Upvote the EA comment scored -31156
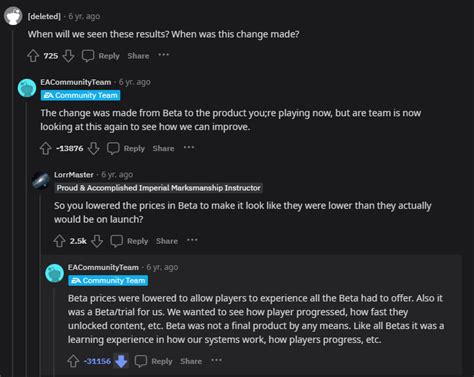 click(73, 361)
